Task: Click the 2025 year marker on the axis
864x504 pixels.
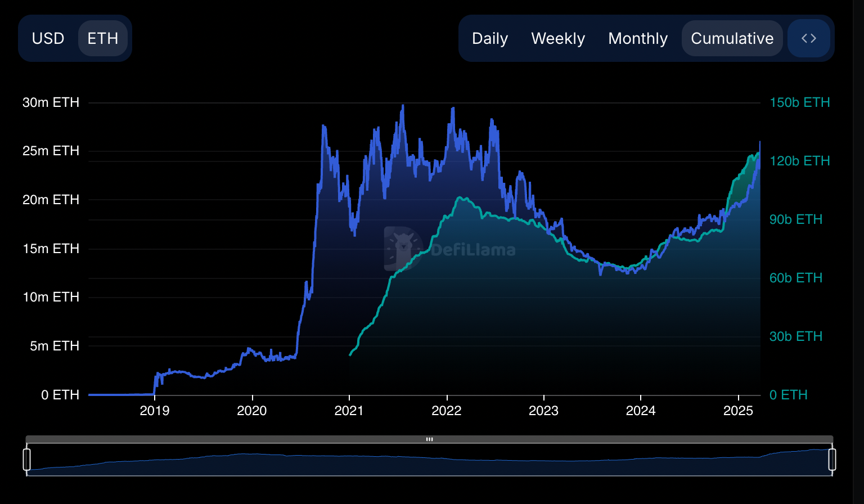Action: [738, 411]
